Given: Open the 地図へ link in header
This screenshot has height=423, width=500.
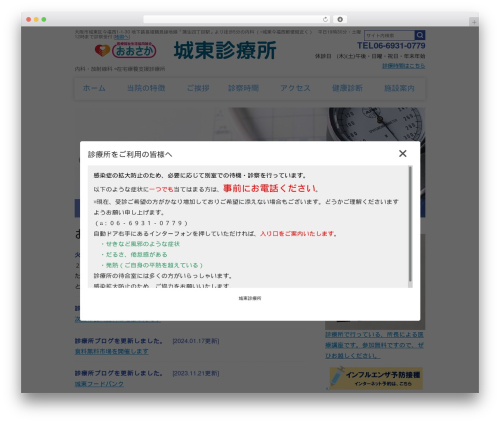Looking at the screenshot, I should pyautogui.click(x=122, y=37).
